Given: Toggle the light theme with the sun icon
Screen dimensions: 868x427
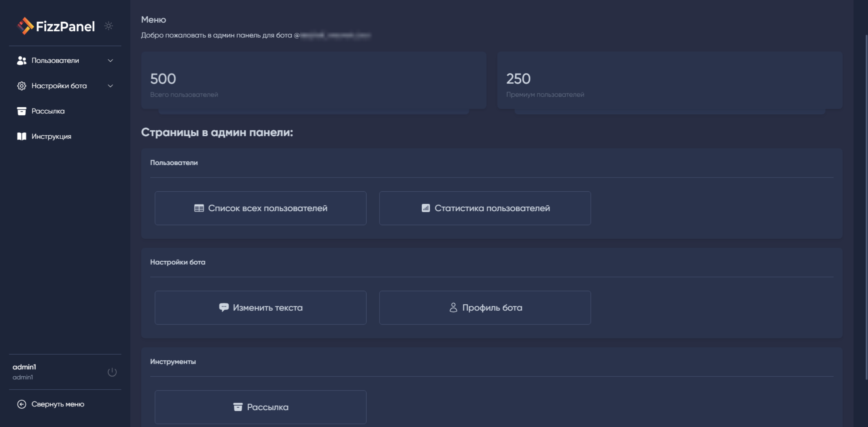Looking at the screenshot, I should click(x=108, y=26).
